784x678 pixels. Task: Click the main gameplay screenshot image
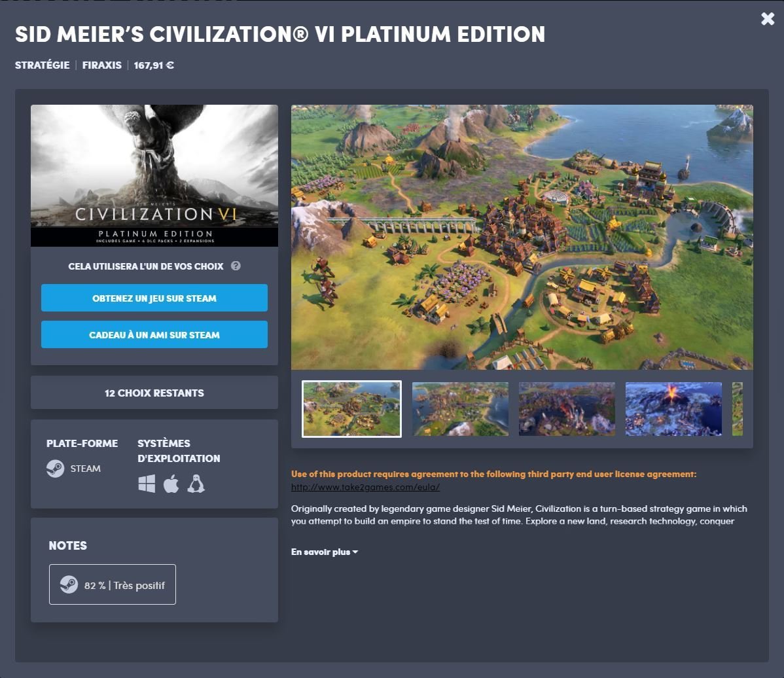point(522,237)
